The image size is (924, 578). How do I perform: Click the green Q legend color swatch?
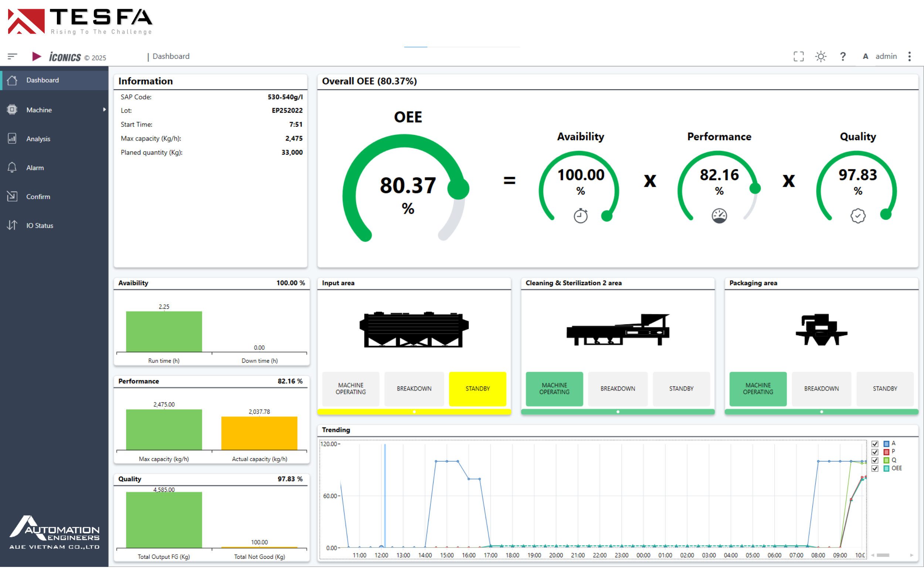click(886, 460)
